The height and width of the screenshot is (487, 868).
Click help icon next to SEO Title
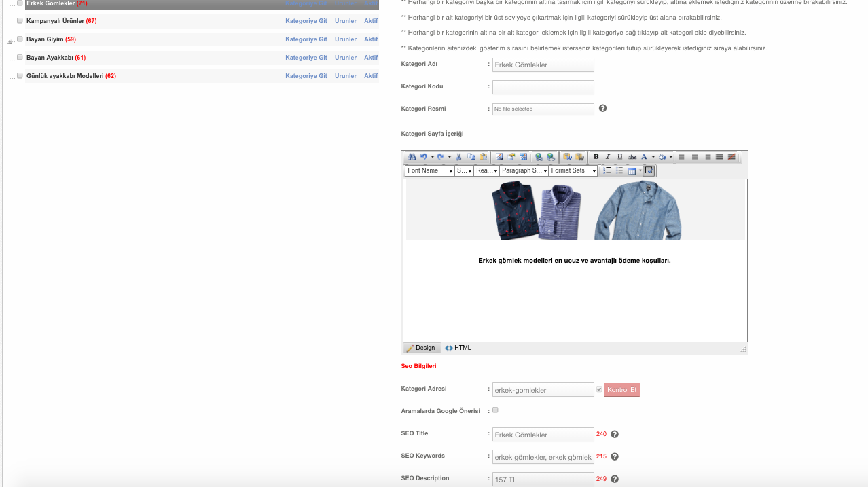pyautogui.click(x=615, y=434)
